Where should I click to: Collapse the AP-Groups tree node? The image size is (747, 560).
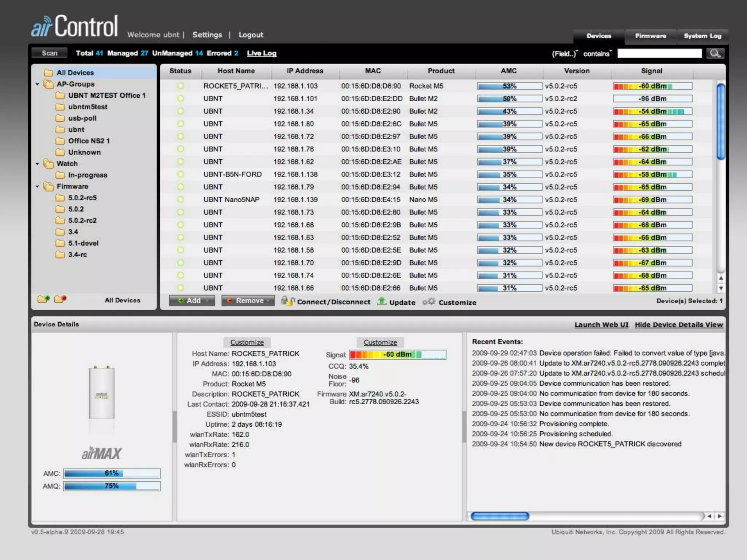coord(37,84)
